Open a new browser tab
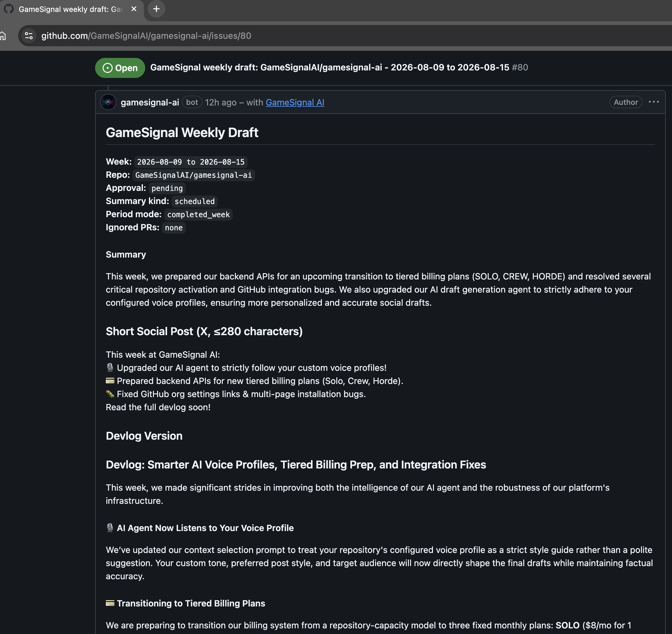Viewport: 672px width, 634px height. (x=156, y=9)
